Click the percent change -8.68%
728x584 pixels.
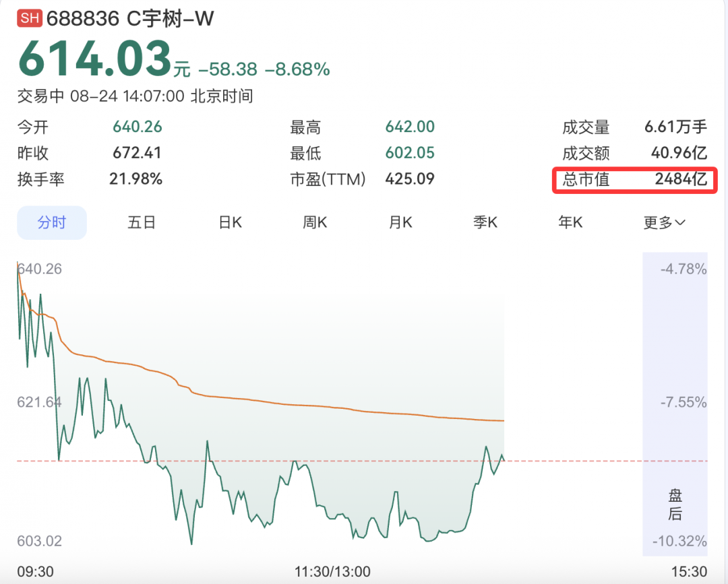297,69
